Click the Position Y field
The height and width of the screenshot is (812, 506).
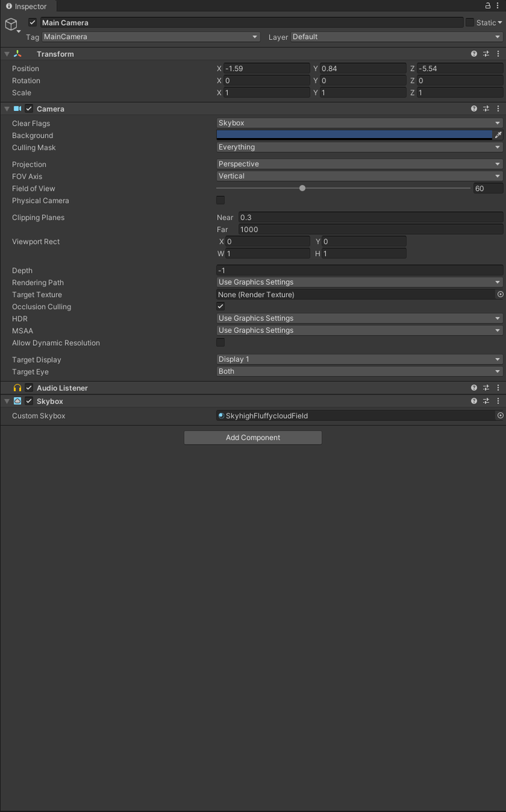coord(363,68)
